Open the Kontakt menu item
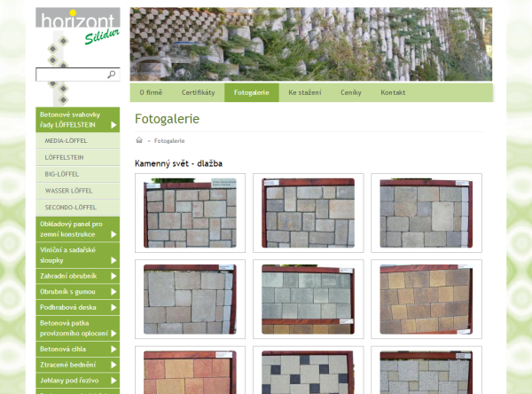Viewport: 532px width, 394px height. point(393,92)
